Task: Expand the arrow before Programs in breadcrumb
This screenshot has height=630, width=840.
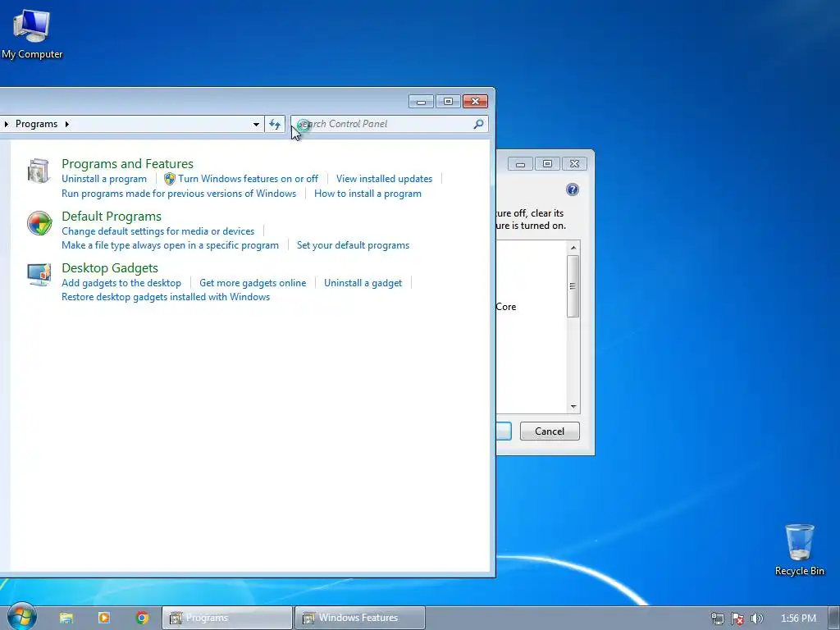Action: click(x=6, y=125)
